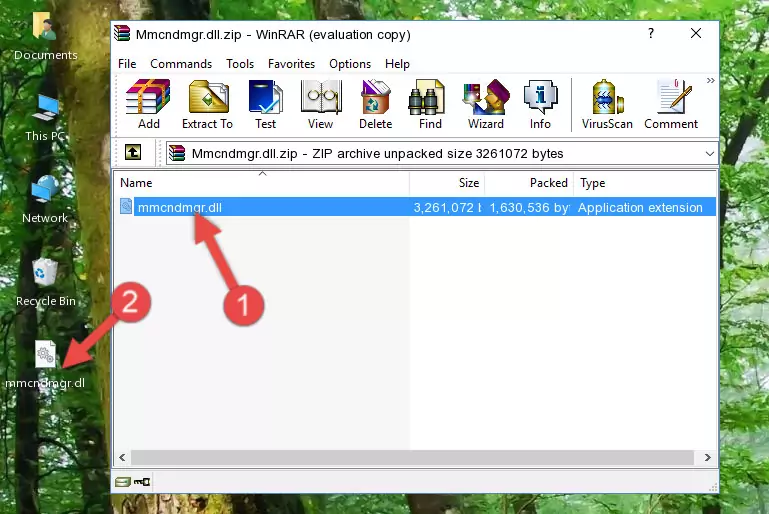The width and height of the screenshot is (769, 514).
Task: Open the View file tool
Action: pos(321,104)
